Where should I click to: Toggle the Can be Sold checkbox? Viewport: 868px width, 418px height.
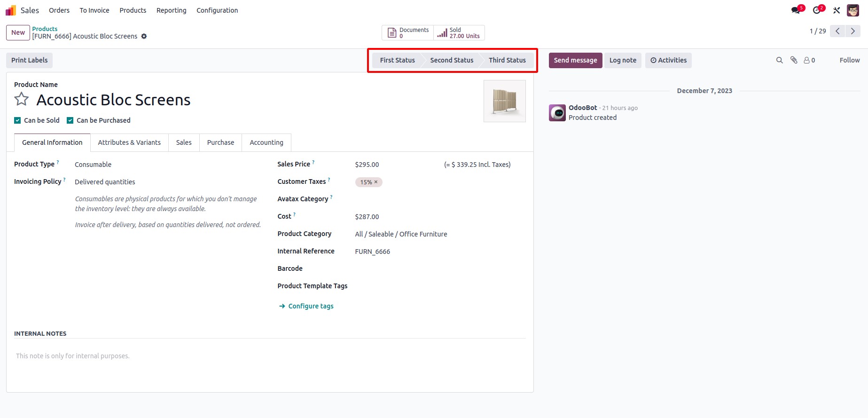[x=17, y=120]
